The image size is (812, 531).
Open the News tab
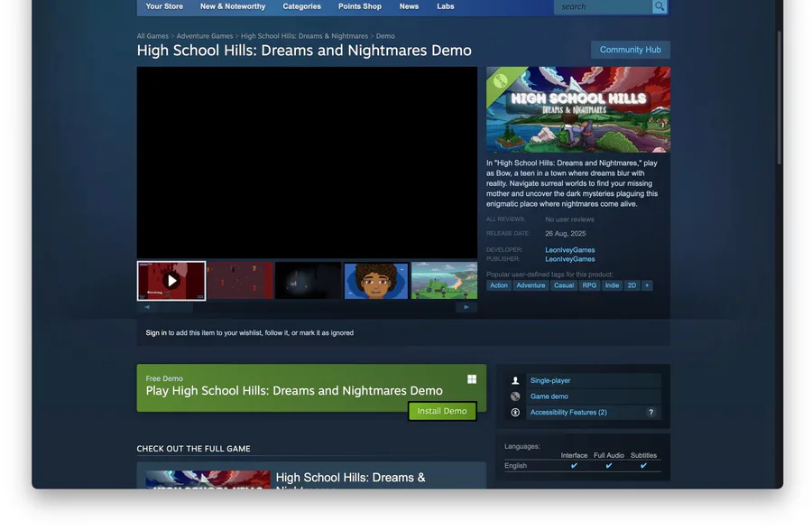tap(409, 6)
